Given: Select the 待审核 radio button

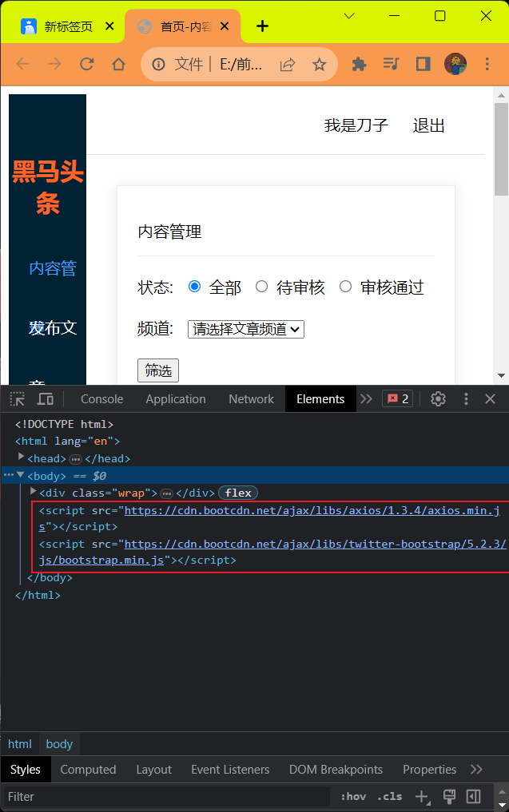Looking at the screenshot, I should [262, 287].
